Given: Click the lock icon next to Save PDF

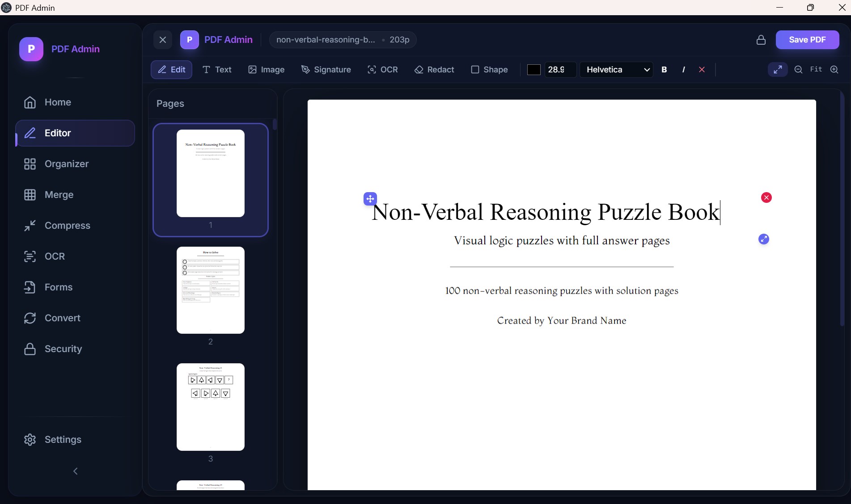Looking at the screenshot, I should (x=761, y=40).
